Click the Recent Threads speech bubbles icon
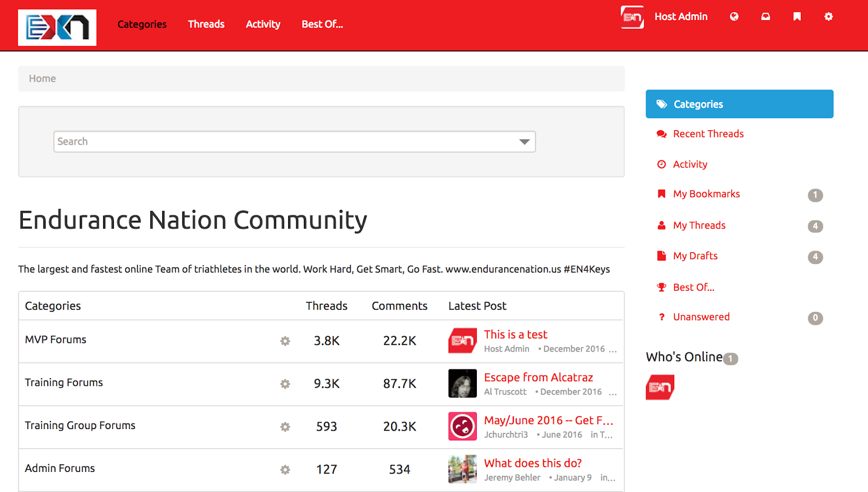The width and height of the screenshot is (868, 492). coord(662,134)
